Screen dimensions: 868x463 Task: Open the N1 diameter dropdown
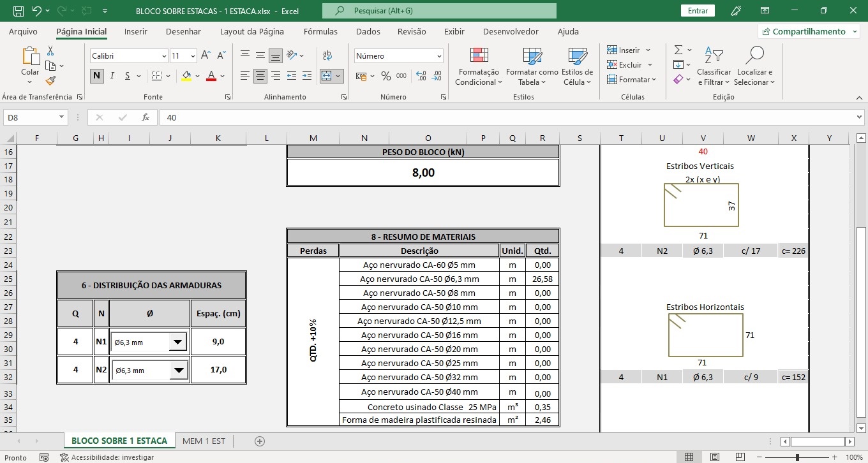177,342
